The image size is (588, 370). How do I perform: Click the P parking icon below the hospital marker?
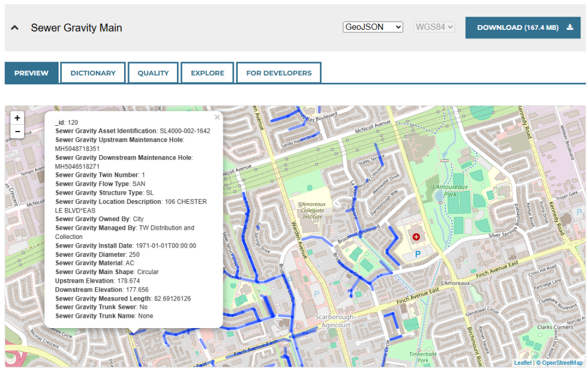click(417, 253)
